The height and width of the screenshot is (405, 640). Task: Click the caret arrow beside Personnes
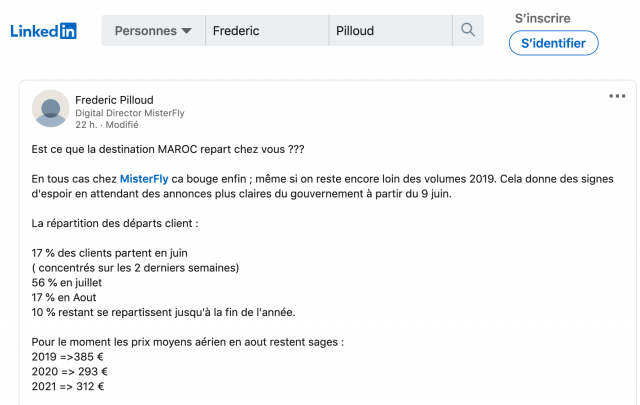187,31
